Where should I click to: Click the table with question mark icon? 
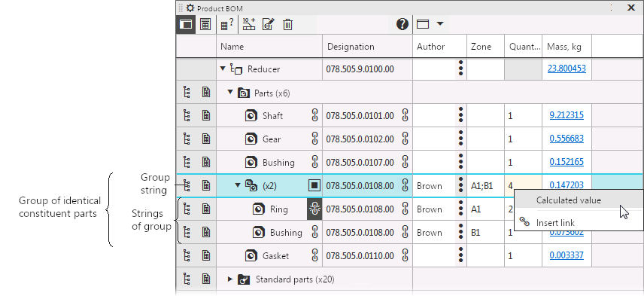pos(226,24)
